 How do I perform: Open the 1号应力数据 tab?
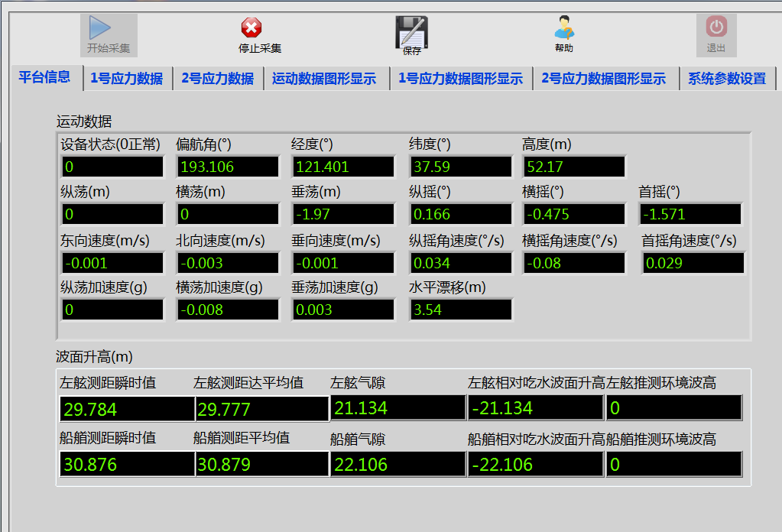pyautogui.click(x=127, y=79)
